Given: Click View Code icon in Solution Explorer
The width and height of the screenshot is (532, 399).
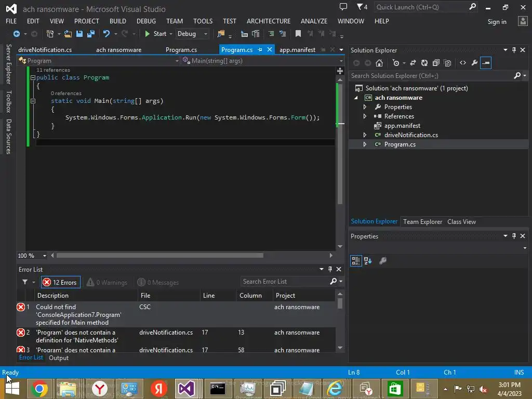Looking at the screenshot, I should pos(463,63).
